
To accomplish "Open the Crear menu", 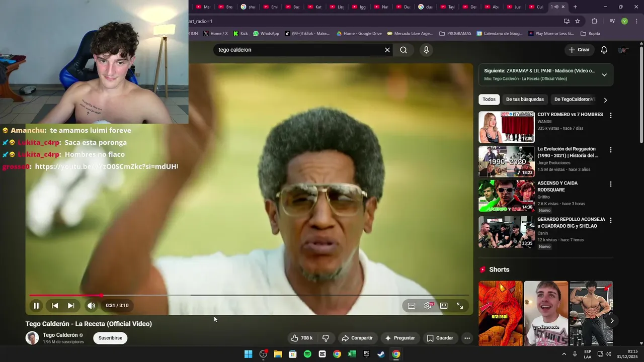I will [x=579, y=50].
